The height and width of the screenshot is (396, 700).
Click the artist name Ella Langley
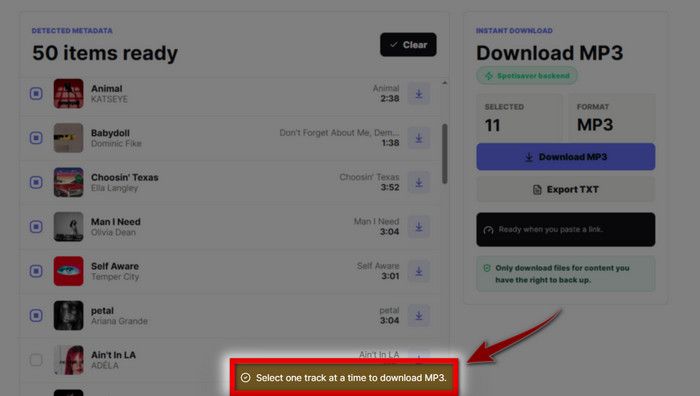click(x=114, y=188)
